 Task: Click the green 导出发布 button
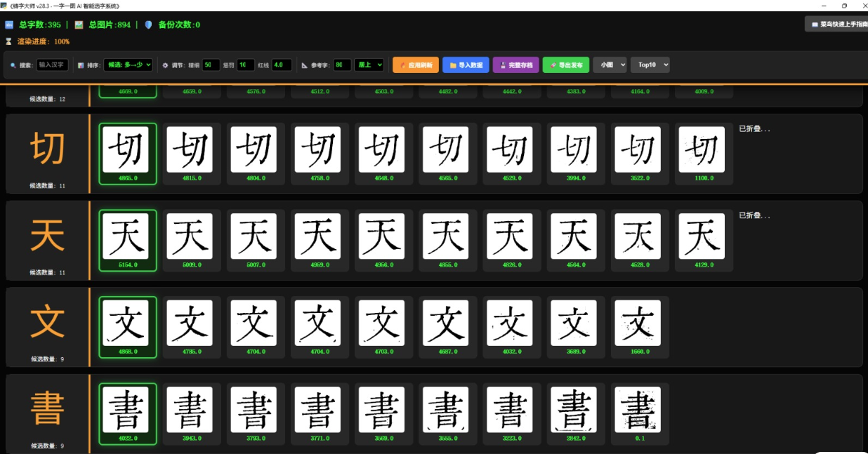tap(565, 65)
